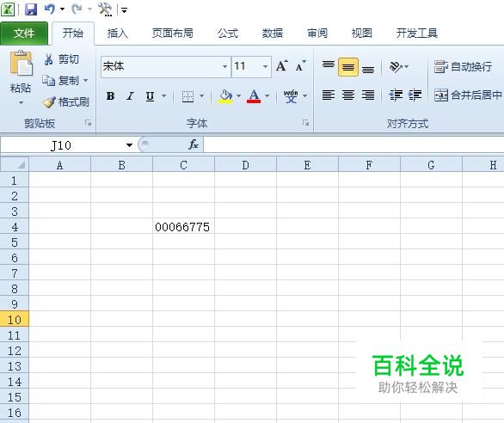Click the wén phonetic guide icon
This screenshot has width=504, height=423.
point(291,96)
